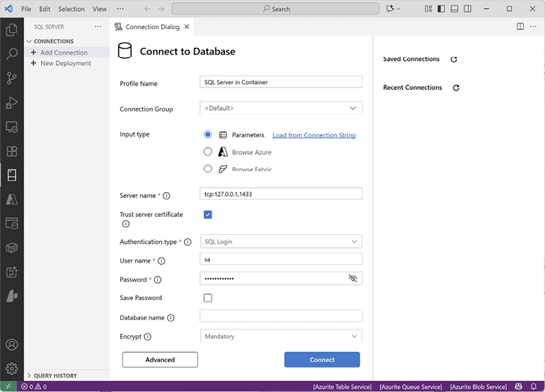The image size is (545, 392).
Task: Open the Source Control view
Action: coord(11,79)
